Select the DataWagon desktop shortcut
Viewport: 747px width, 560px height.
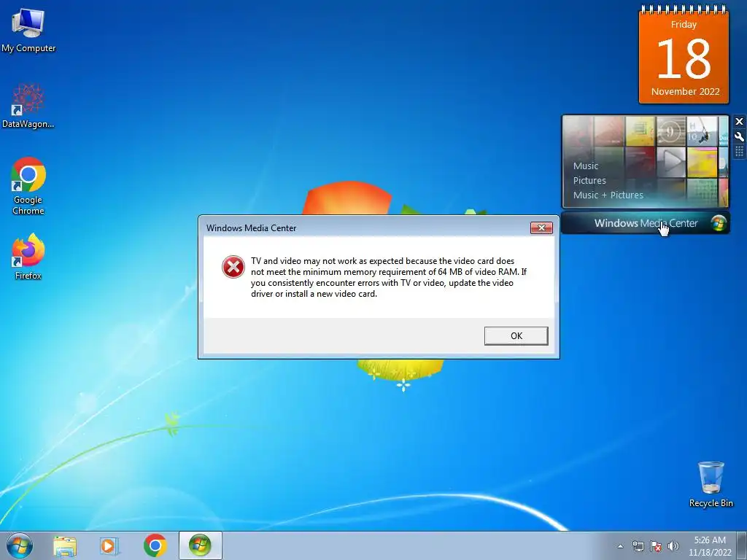(28, 106)
